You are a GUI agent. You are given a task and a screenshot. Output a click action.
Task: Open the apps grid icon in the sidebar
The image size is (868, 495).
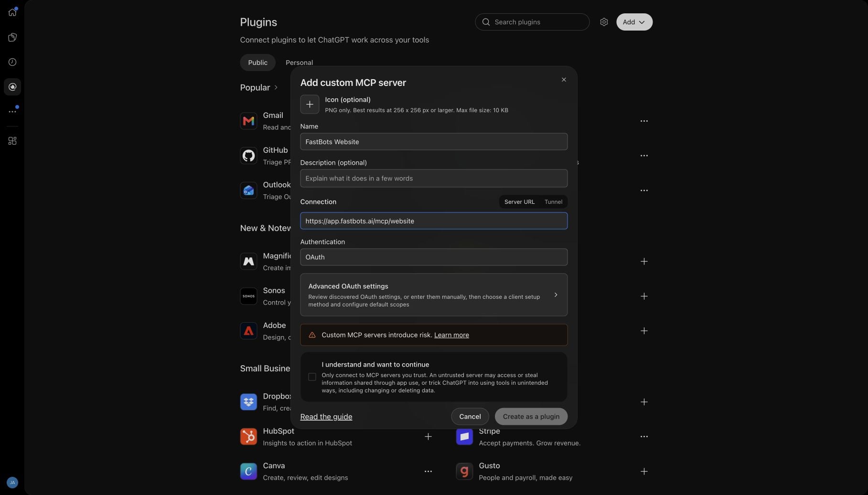point(12,141)
